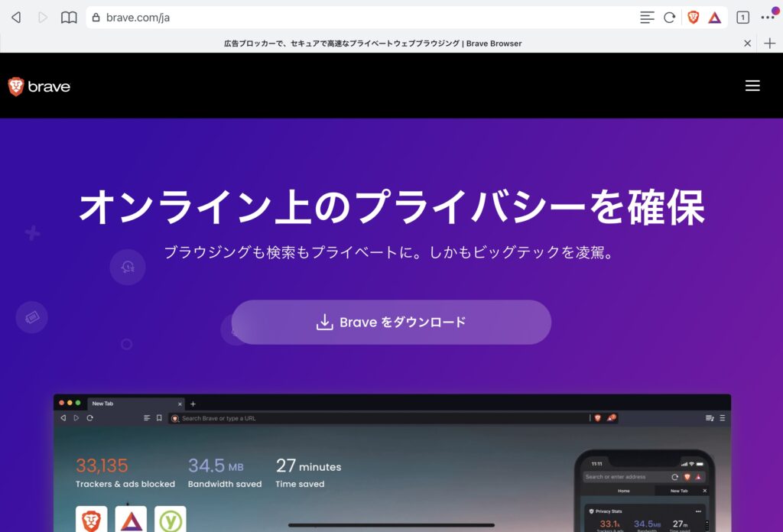Screen dimensions: 783x532
Task: Click the Brave をダウンロード button
Action: tap(391, 322)
